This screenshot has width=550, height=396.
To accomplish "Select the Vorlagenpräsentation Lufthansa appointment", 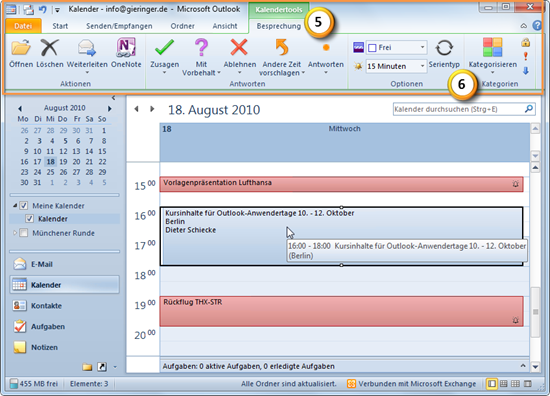I will coord(341,184).
